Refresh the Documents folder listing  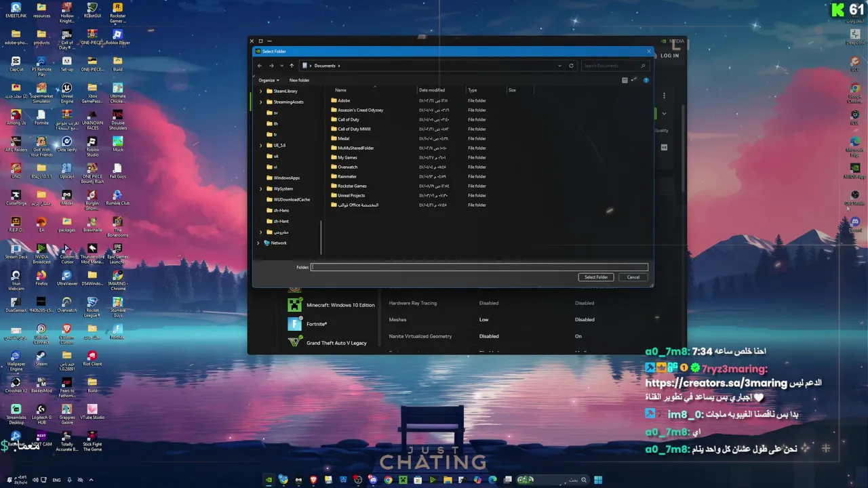tap(571, 66)
